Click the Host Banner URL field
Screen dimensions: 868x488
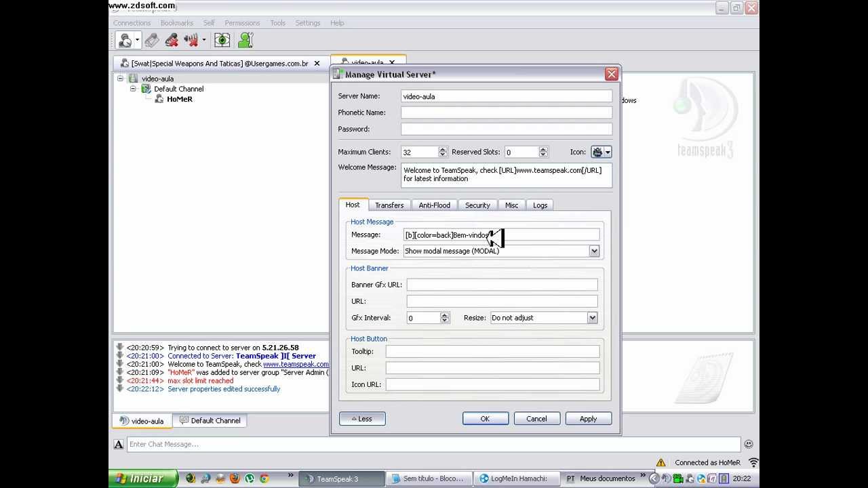click(502, 301)
